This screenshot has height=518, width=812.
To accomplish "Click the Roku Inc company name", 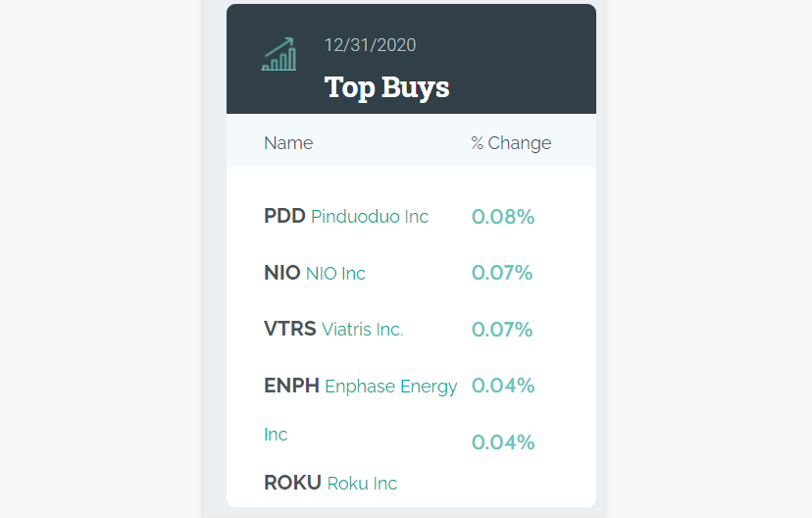I will point(362,483).
